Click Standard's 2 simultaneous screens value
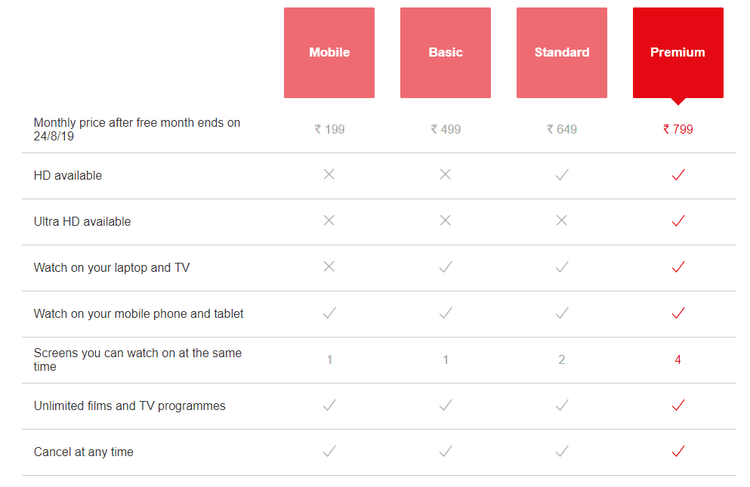Viewport: 750px width, 487px height. pos(562,360)
